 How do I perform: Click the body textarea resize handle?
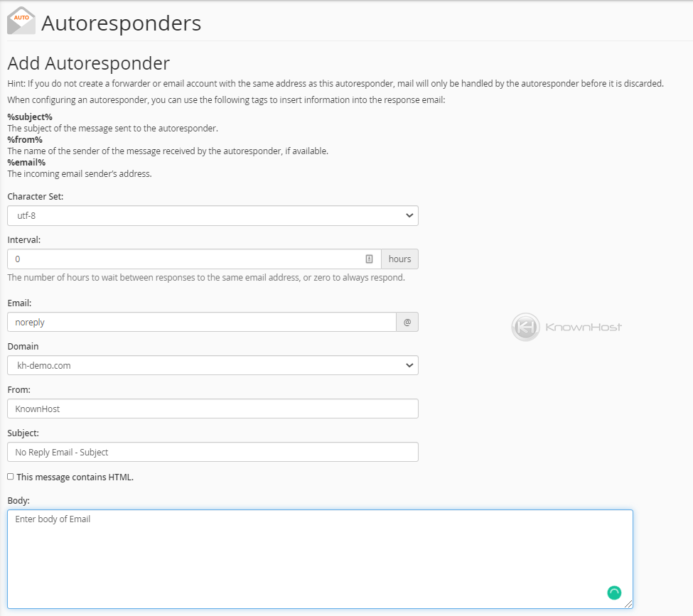[628, 604]
